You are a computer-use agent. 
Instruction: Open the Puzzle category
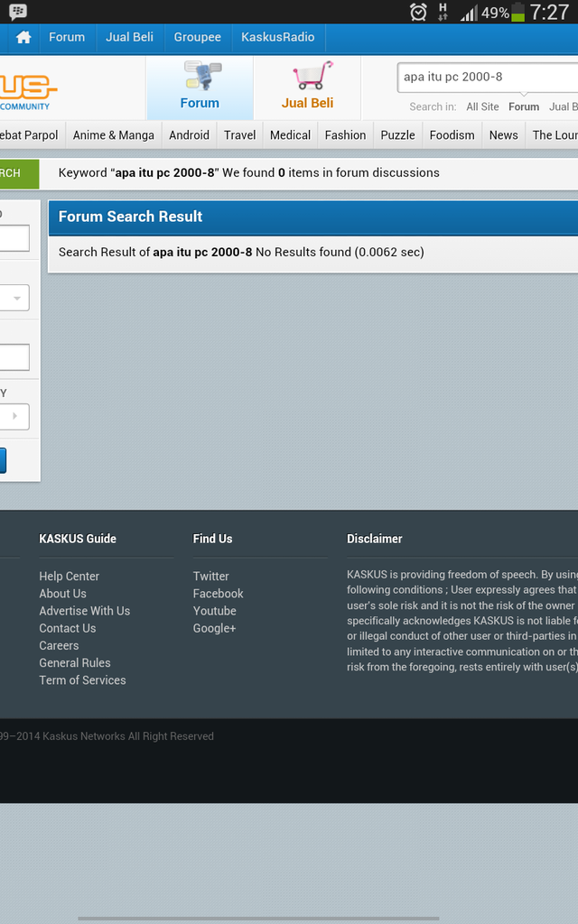click(398, 135)
